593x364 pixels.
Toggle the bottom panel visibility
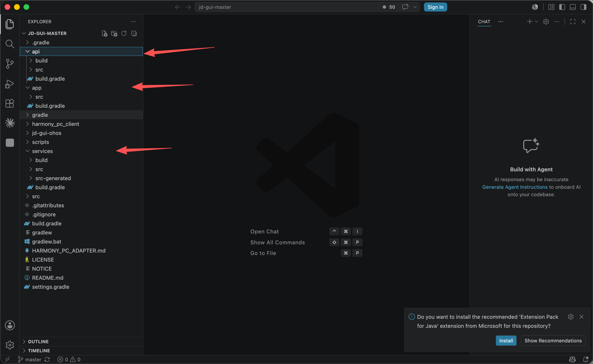tap(573, 7)
